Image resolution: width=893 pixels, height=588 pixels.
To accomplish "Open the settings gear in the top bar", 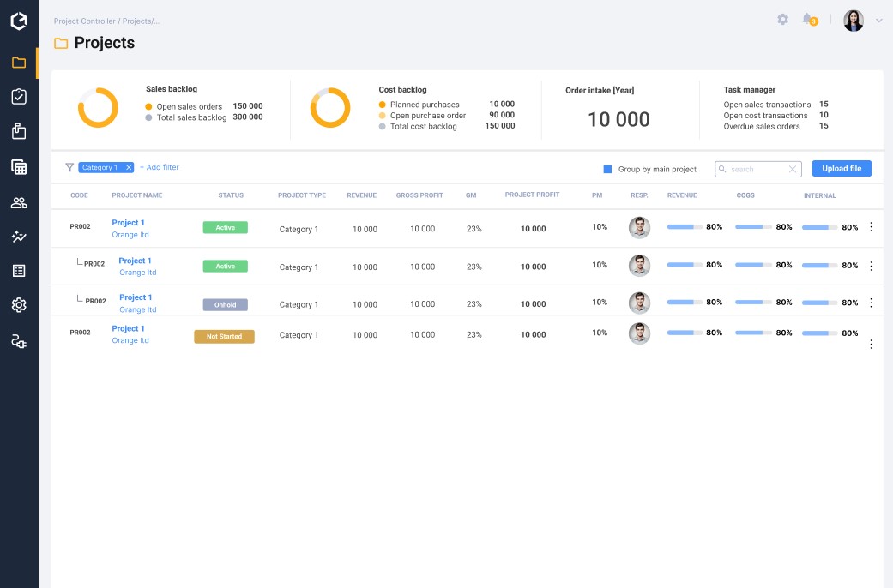I will (782, 19).
